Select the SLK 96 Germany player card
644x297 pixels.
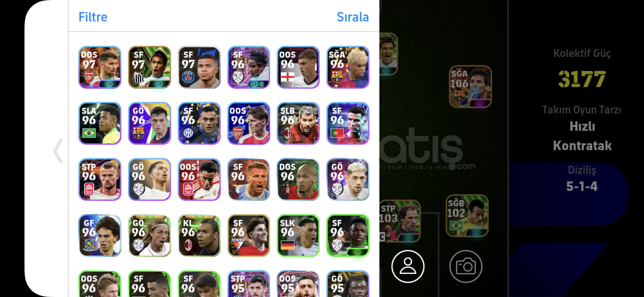tap(298, 235)
